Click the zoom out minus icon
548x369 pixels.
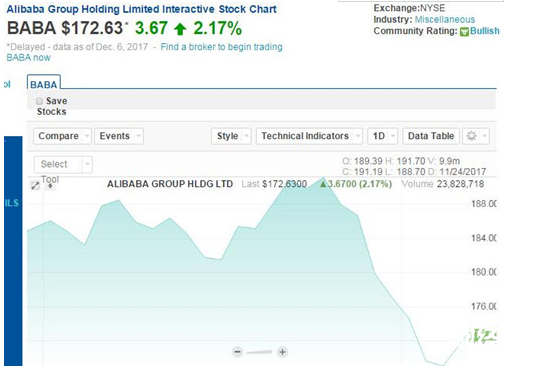[238, 352]
